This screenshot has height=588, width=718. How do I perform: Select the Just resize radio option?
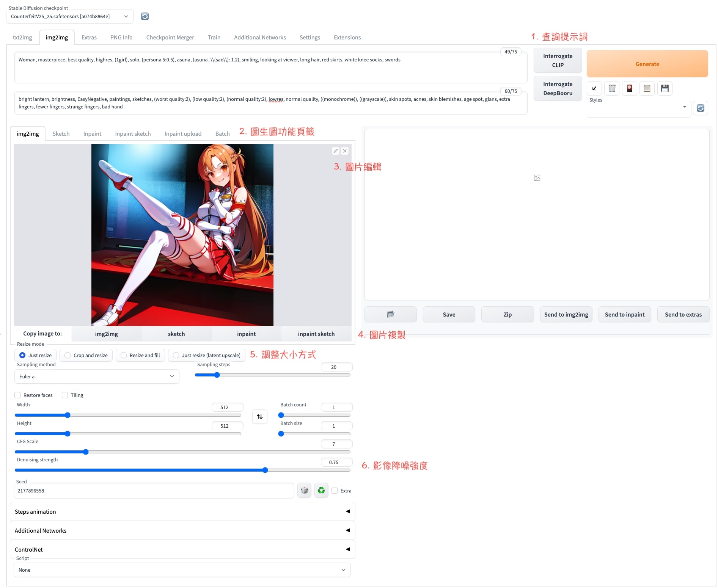click(x=36, y=355)
